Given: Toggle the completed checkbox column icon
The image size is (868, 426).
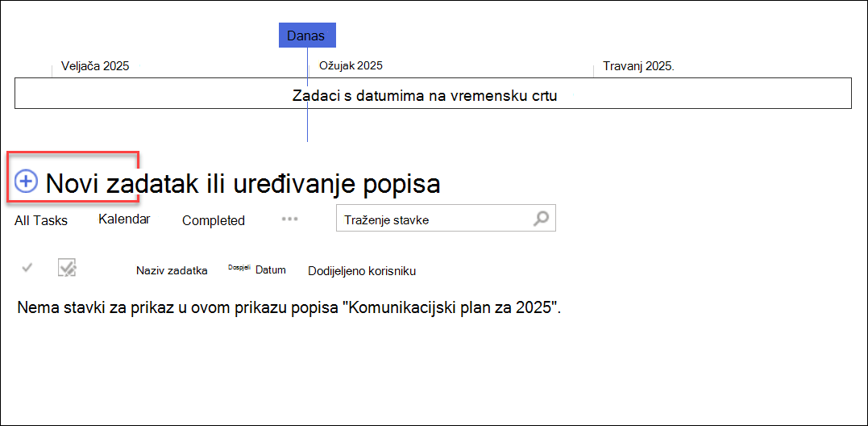Looking at the screenshot, I should pos(67,268).
